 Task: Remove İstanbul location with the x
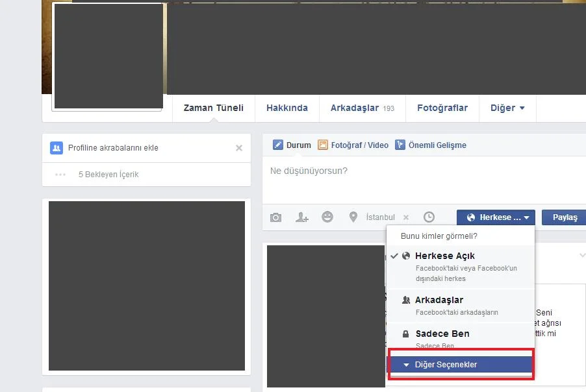[x=406, y=217]
